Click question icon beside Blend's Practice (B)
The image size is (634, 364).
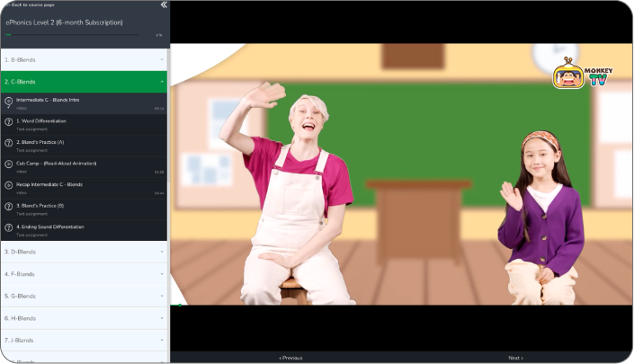tap(8, 209)
